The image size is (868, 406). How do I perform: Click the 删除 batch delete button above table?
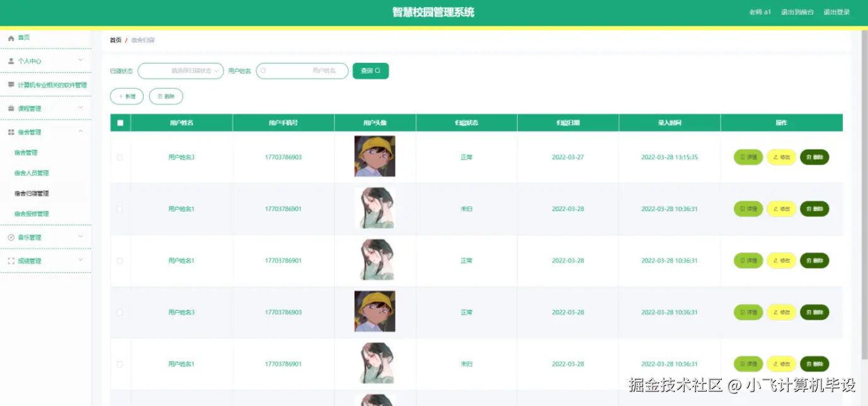coord(166,96)
